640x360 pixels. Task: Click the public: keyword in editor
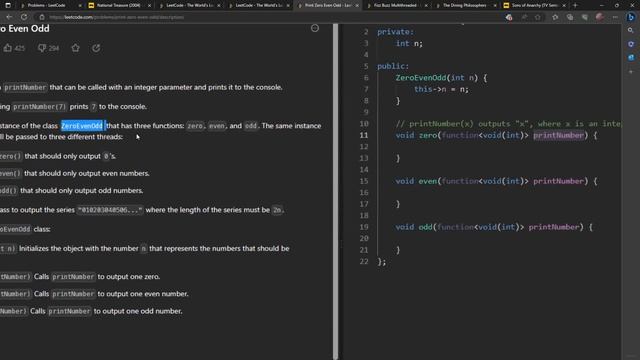393,66
